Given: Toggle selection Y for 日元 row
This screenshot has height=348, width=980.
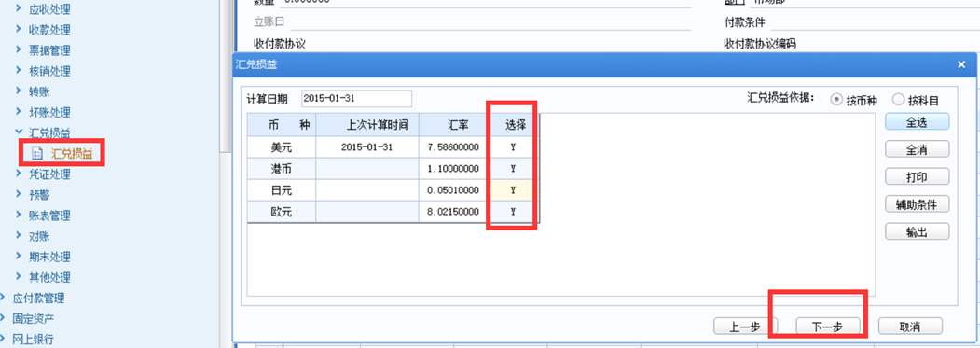Looking at the screenshot, I should (x=513, y=190).
